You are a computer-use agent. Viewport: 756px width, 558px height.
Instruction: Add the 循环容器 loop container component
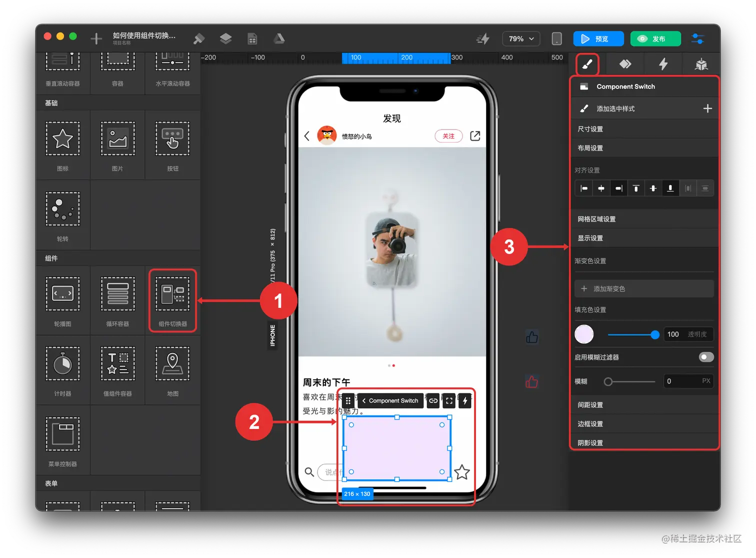click(x=118, y=300)
